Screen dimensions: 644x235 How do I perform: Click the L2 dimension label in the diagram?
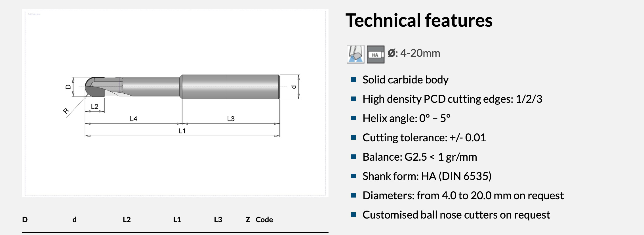pyautogui.click(x=94, y=106)
